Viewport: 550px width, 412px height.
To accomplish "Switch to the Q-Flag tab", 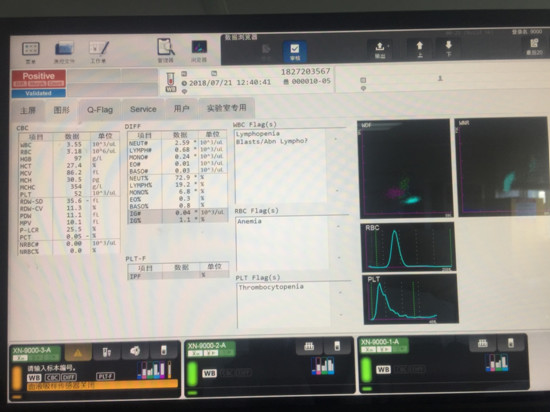I will click(100, 110).
